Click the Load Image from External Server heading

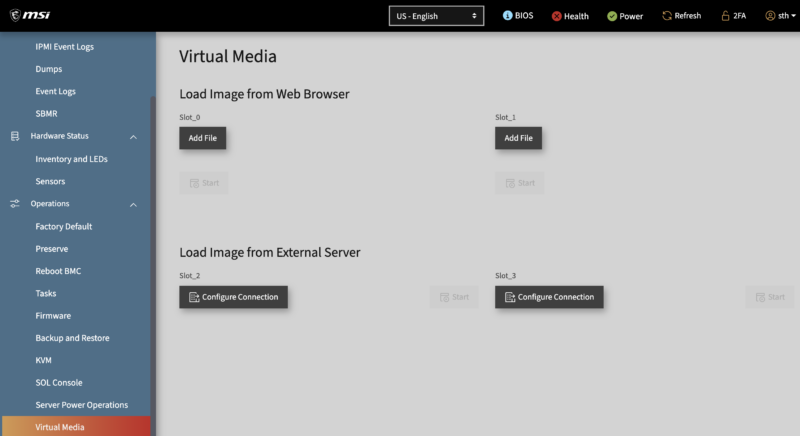(x=270, y=252)
